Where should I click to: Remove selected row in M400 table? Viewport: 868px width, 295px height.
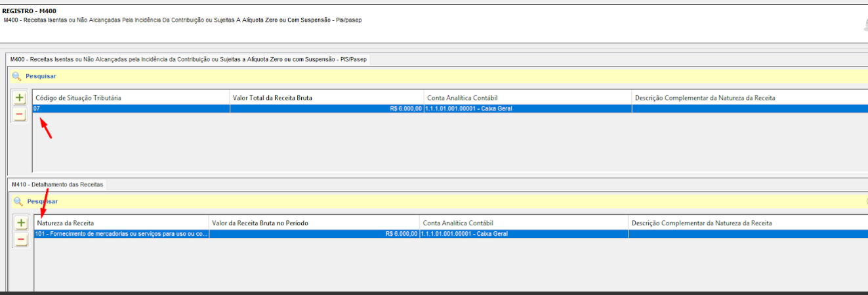[x=20, y=115]
